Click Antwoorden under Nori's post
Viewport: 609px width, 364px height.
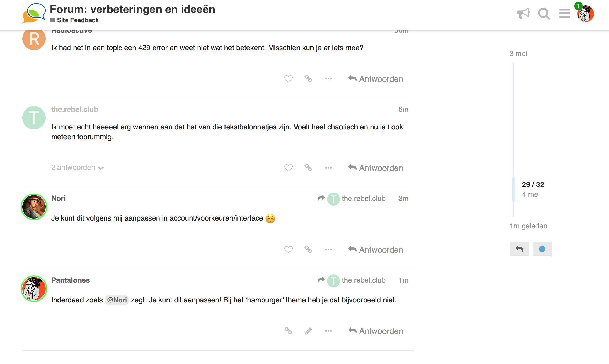(376, 250)
